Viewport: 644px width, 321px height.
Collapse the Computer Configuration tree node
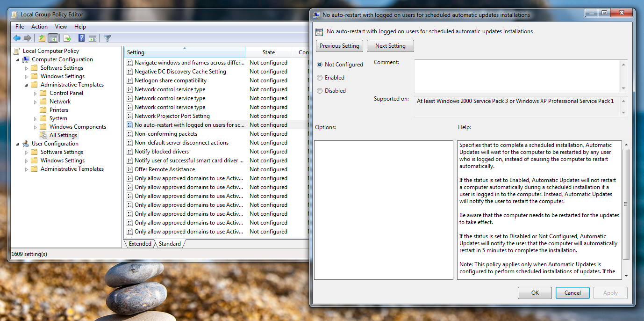[x=18, y=59]
